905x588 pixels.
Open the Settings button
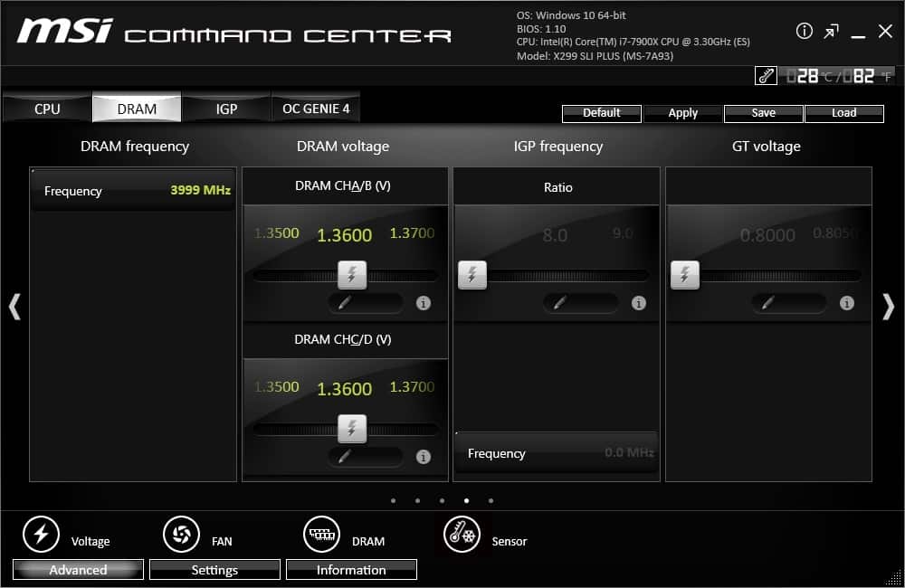point(214,570)
